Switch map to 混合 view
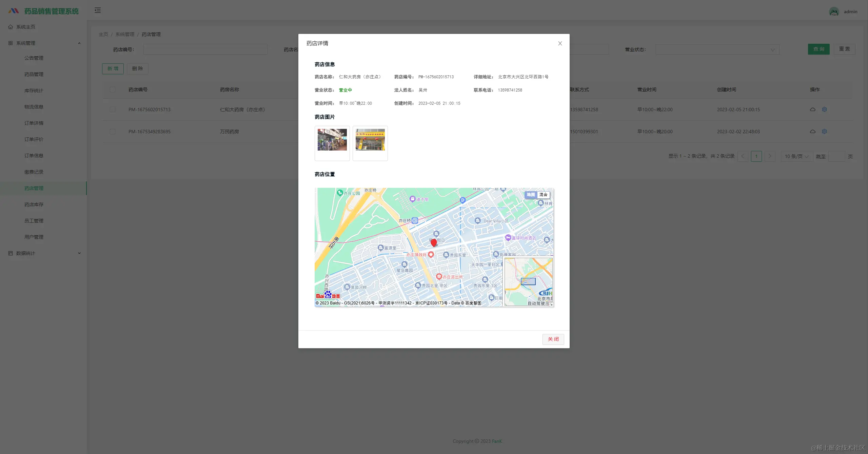Image resolution: width=868 pixels, height=454 pixels. click(543, 195)
